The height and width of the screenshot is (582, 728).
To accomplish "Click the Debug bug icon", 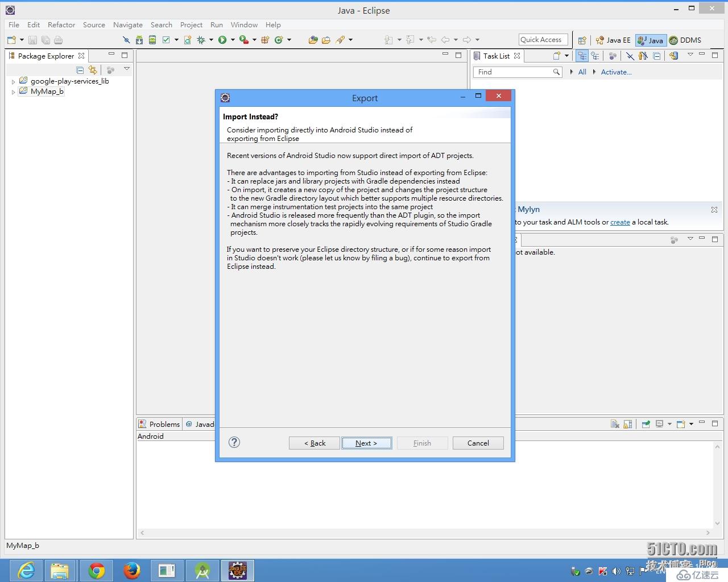I will point(201,40).
